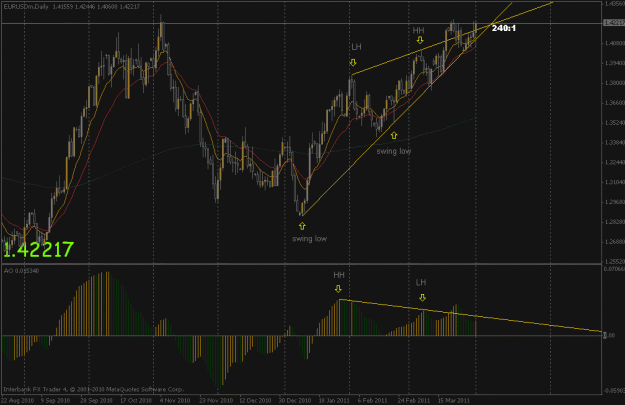Select the HH label in the AO window
Screen dimensions: 625x405
tap(339, 275)
